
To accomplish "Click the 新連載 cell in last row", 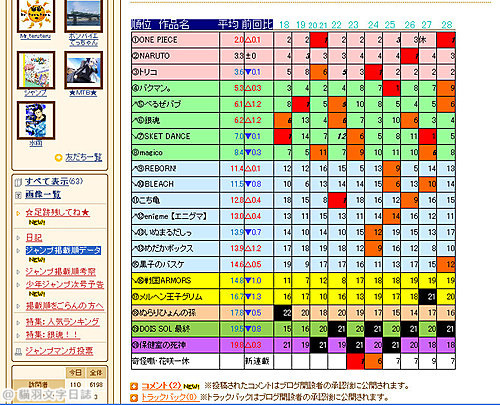I will [x=257, y=361].
